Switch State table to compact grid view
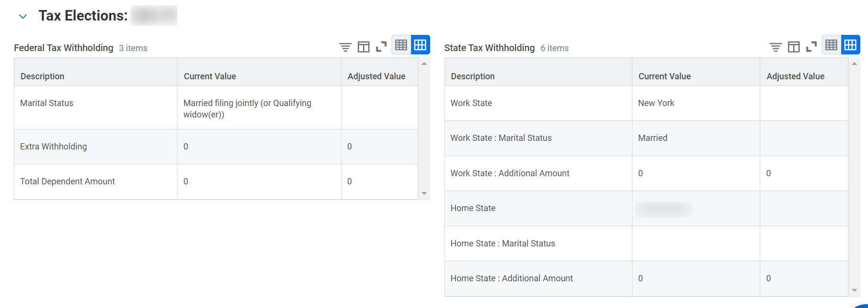868x308 pixels. coord(831,45)
